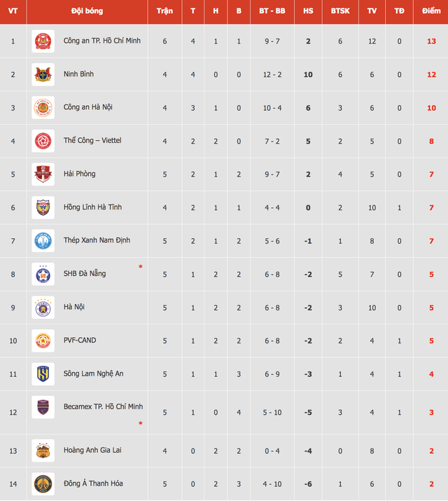Open the Ninh Bình team name link

pyautogui.click(x=78, y=74)
